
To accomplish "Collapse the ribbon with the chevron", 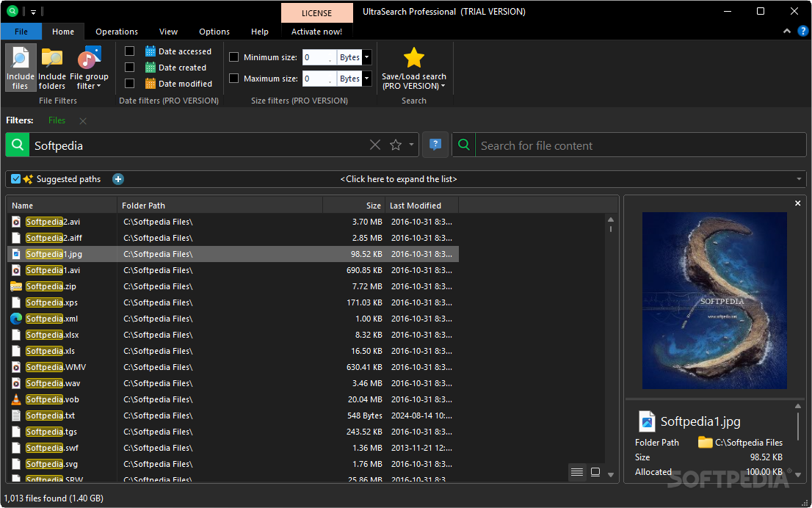I will (x=786, y=31).
